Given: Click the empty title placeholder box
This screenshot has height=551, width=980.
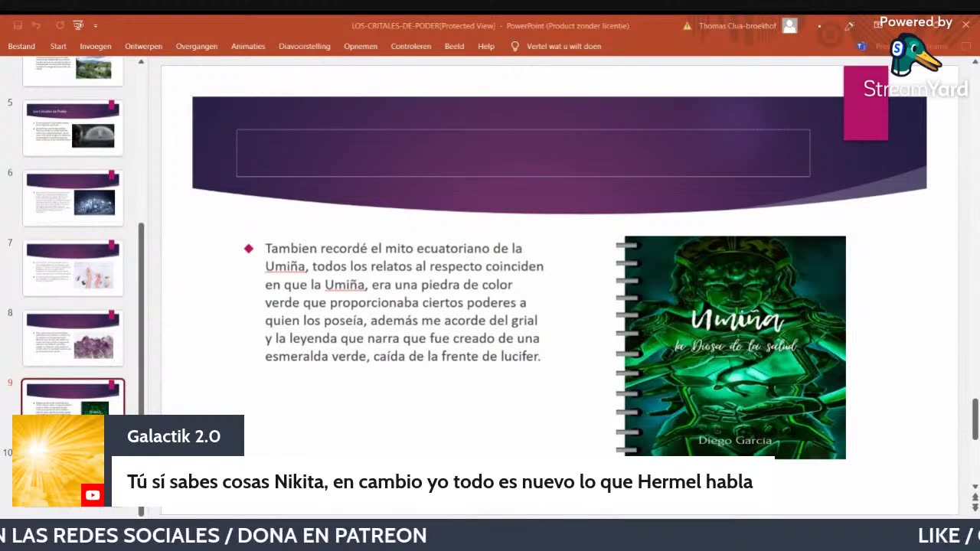Looking at the screenshot, I should point(523,153).
